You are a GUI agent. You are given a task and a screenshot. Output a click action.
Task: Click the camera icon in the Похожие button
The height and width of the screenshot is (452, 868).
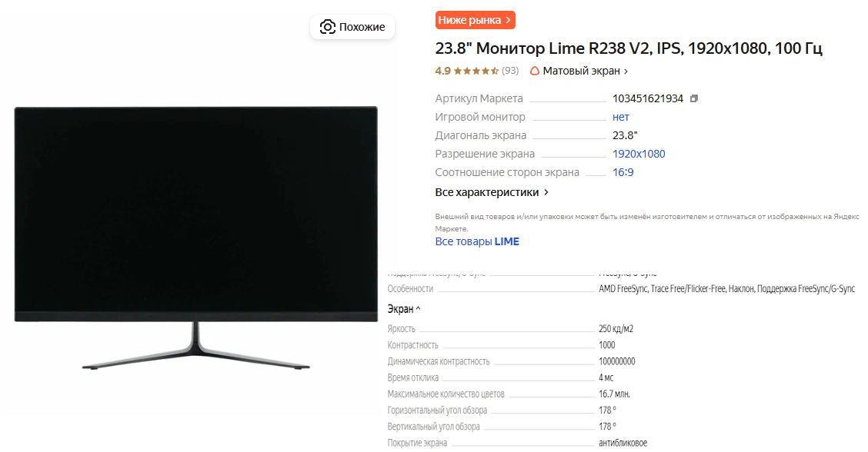point(328,27)
